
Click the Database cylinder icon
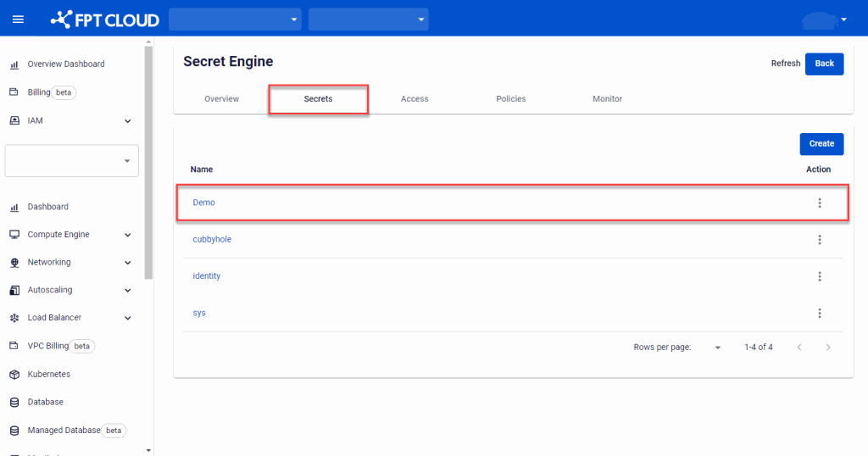[x=14, y=403]
